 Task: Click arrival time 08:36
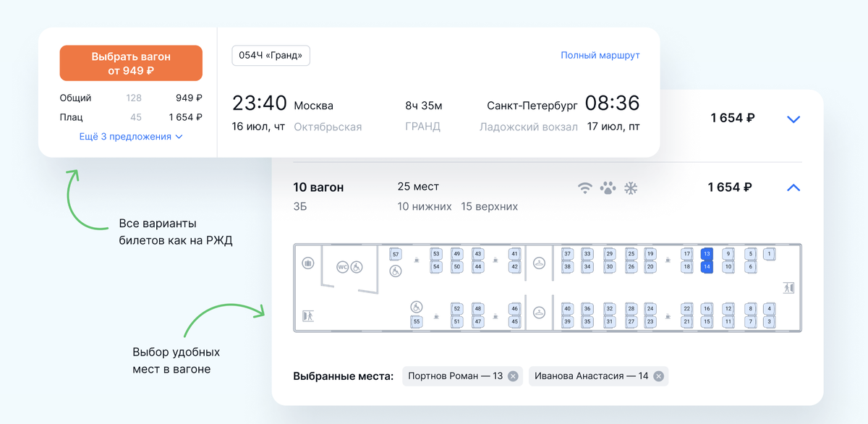[613, 103]
